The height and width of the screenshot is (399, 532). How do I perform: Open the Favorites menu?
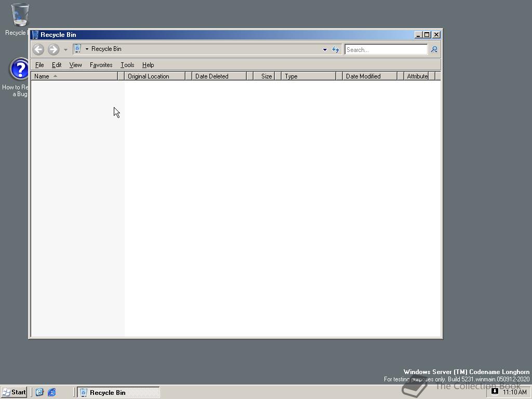(x=101, y=65)
